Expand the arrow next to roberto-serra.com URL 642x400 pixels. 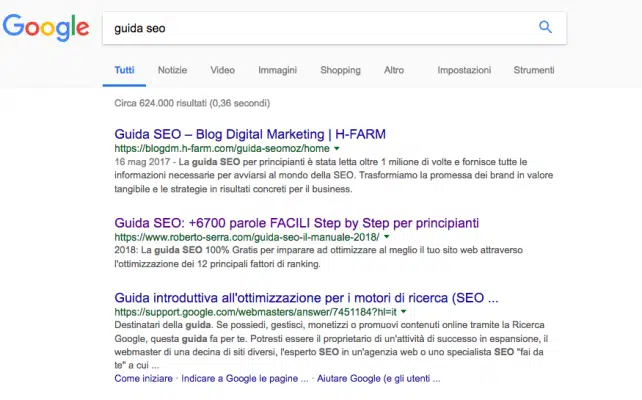tap(387, 237)
